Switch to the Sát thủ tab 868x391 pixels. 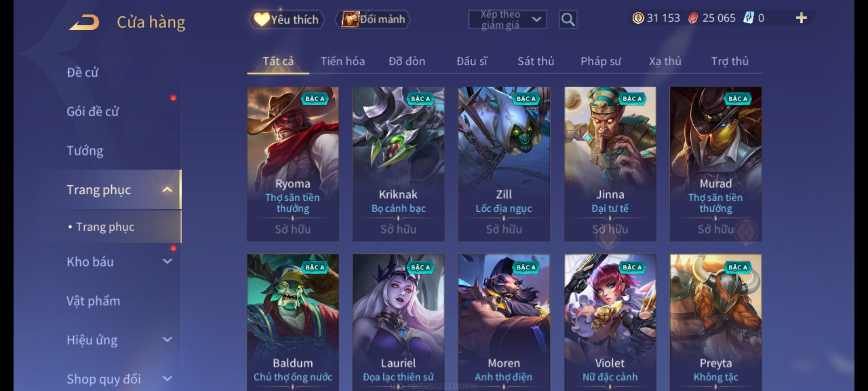(536, 61)
